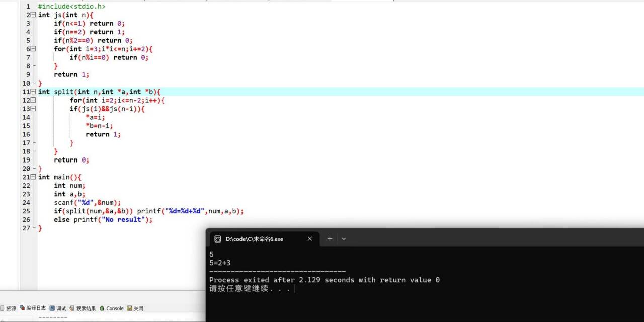Collapse the js function fold at line 2

click(32, 15)
